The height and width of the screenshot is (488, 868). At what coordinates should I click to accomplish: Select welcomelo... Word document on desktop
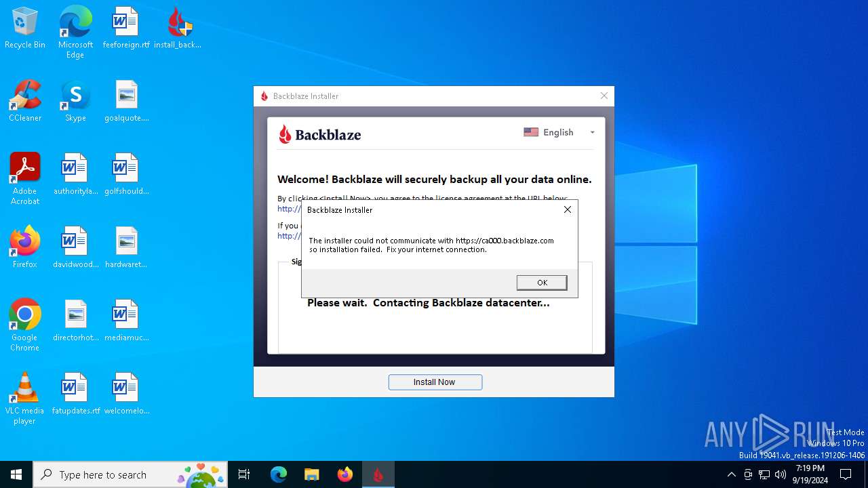click(x=126, y=394)
